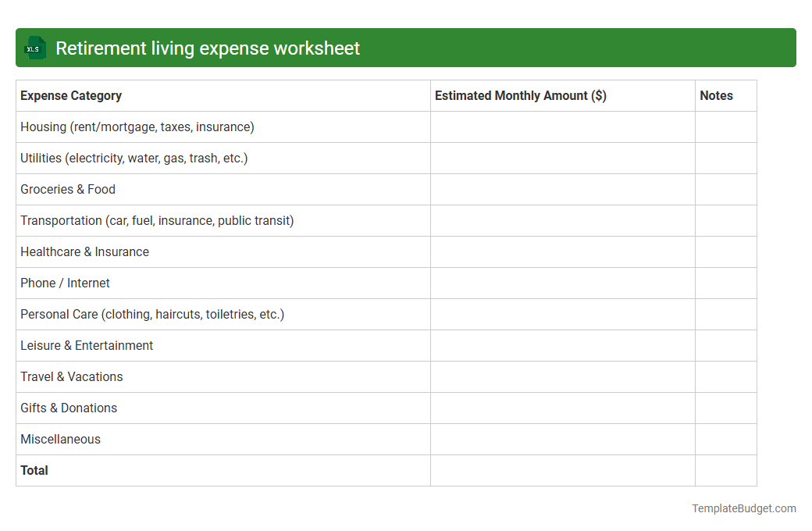This screenshot has width=812, height=531.
Task: Click the Notes column header
Action: pyautogui.click(x=718, y=95)
